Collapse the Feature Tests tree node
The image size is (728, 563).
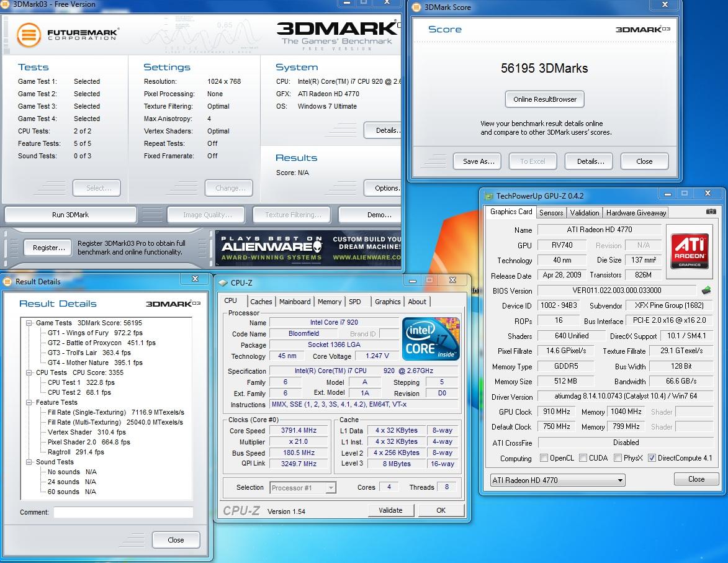(29, 402)
